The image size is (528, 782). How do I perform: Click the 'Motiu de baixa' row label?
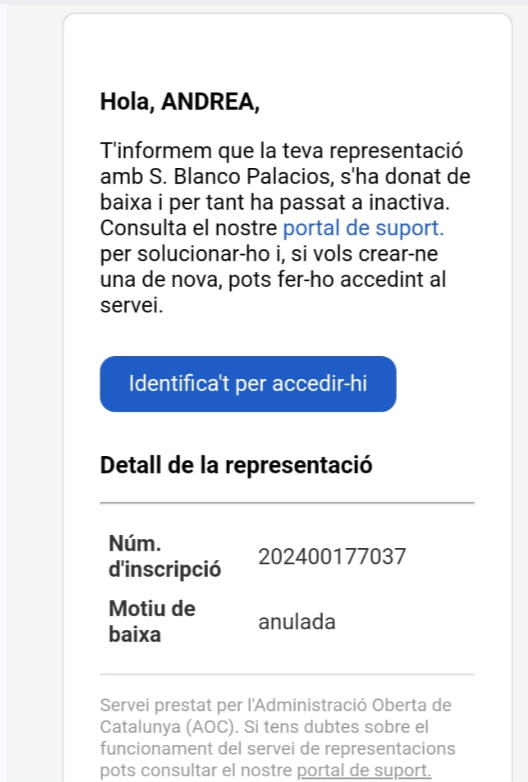[x=152, y=622]
